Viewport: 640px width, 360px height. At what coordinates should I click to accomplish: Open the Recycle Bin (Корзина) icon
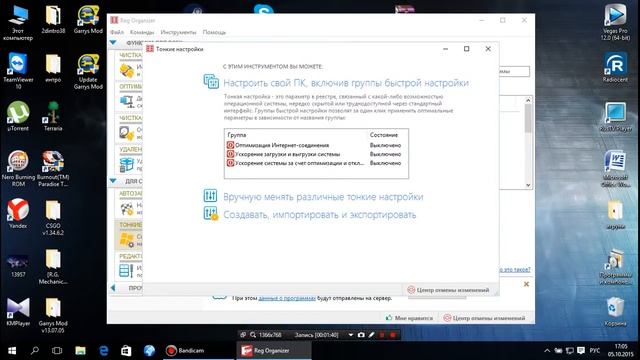[615, 311]
